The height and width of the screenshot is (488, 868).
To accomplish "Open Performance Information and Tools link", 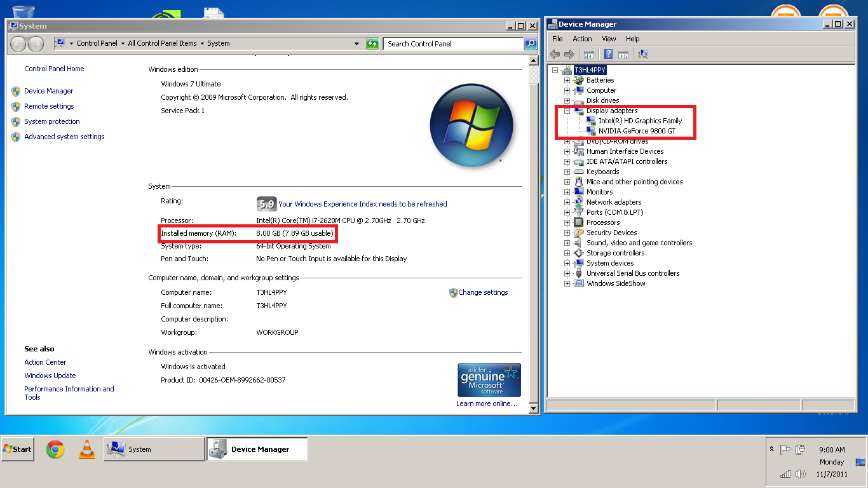I will [69, 393].
